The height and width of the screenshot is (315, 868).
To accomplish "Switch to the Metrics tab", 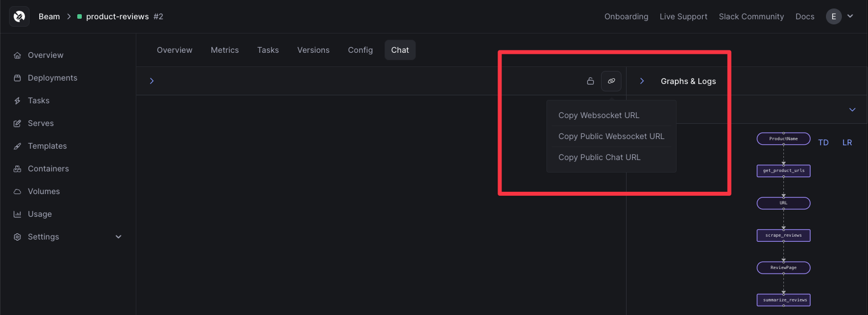I will 225,50.
